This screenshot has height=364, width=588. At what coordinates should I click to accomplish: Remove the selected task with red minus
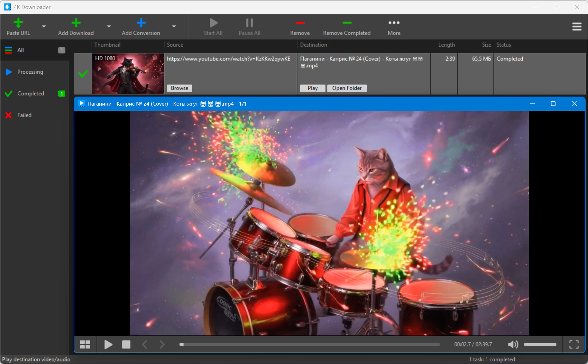point(300,23)
